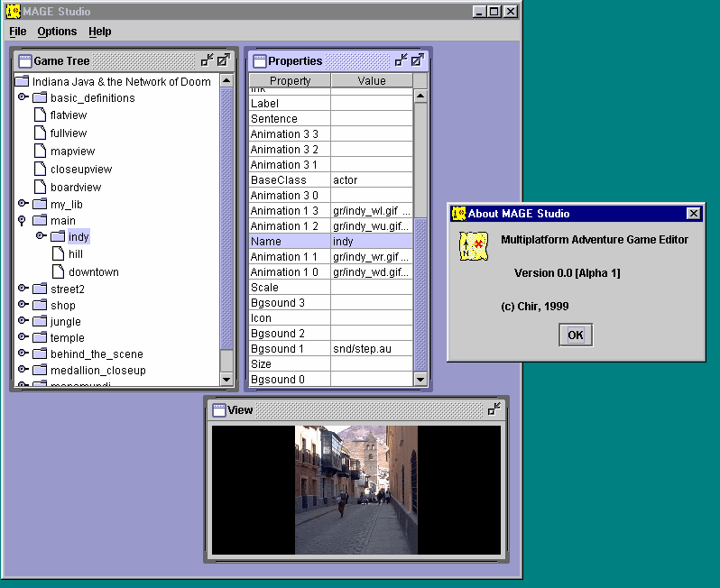Select the boardview document icon

click(x=41, y=187)
